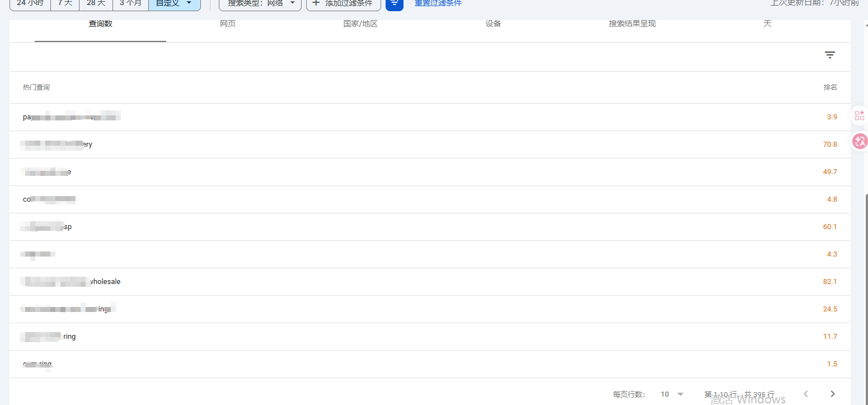Open the 设备 tab

(493, 24)
